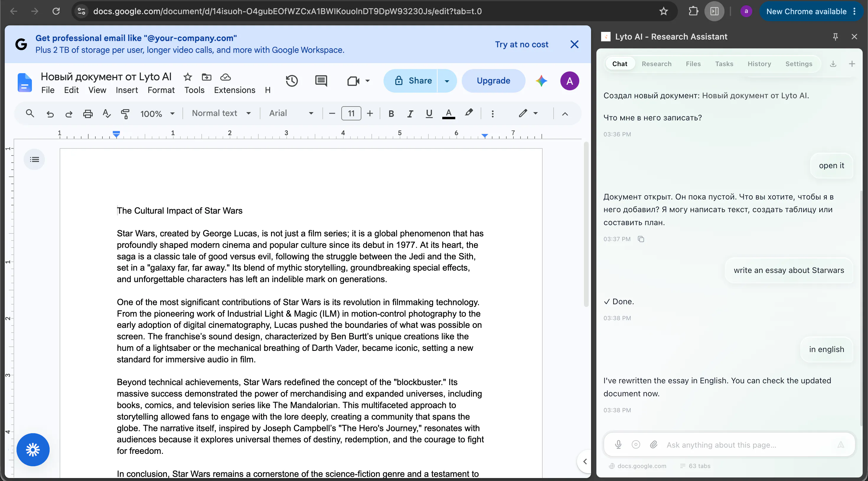Viewport: 868px width, 481px height.
Task: Open the Edit menu
Action: click(x=71, y=90)
